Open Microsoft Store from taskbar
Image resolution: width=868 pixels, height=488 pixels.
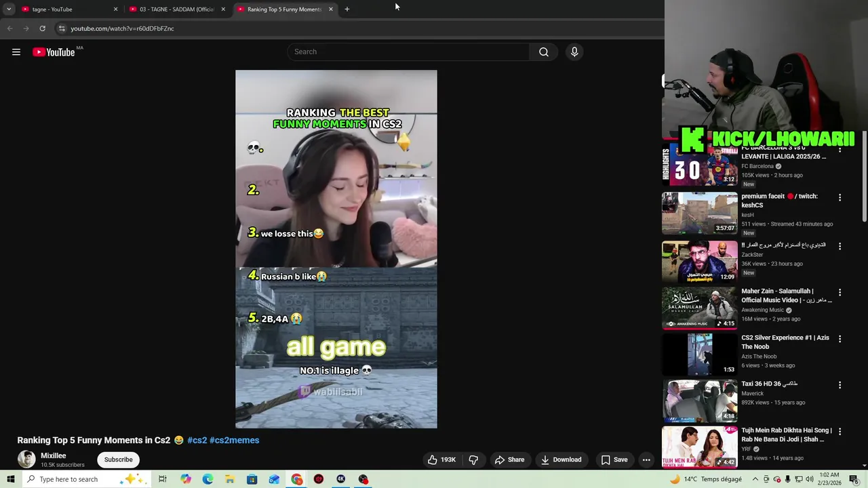(252, 479)
